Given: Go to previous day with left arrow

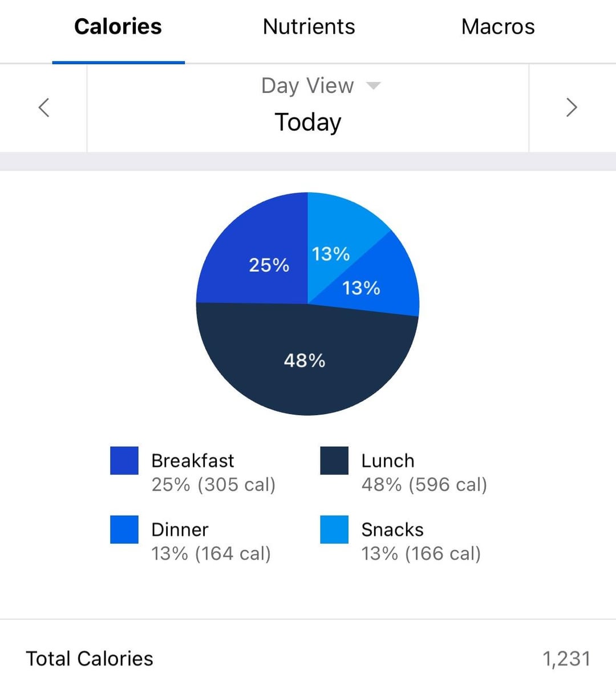Looking at the screenshot, I should point(44,107).
